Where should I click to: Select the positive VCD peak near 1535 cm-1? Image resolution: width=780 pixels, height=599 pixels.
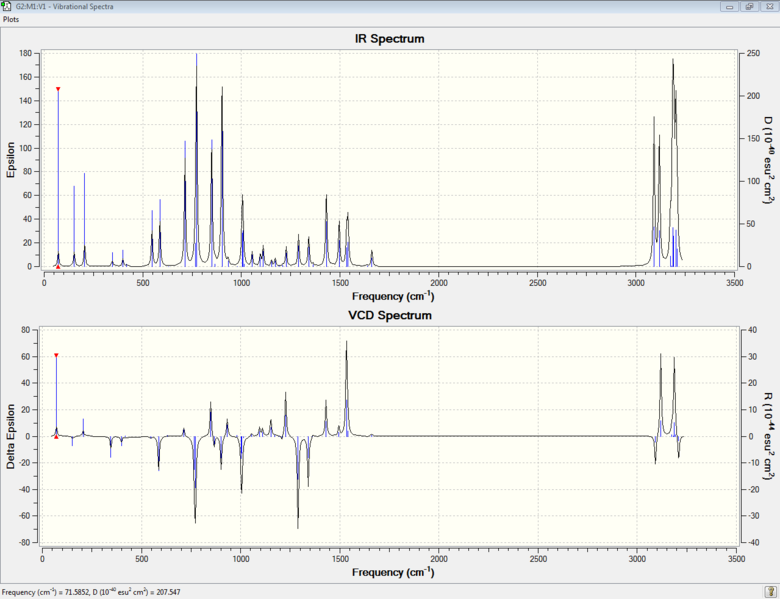[x=347, y=388]
